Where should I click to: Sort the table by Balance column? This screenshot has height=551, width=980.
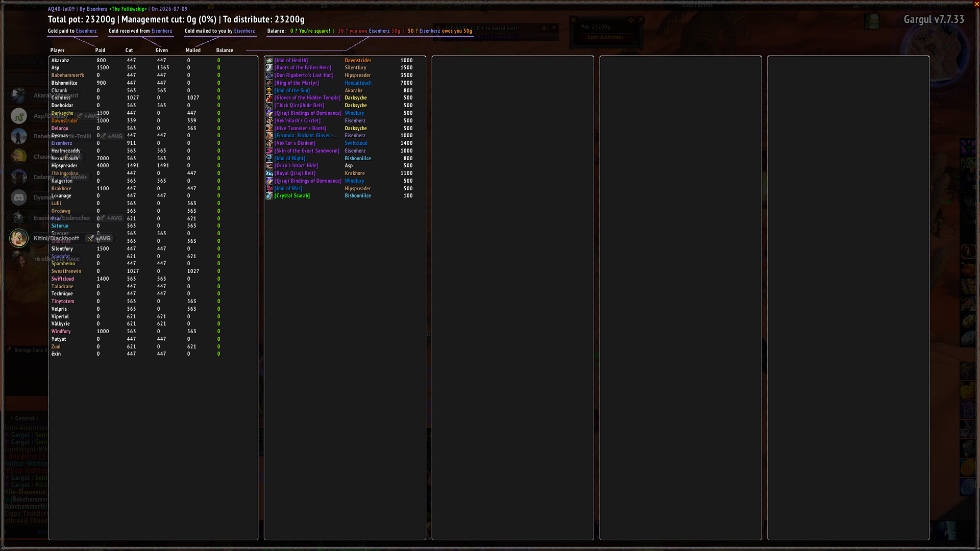pyautogui.click(x=225, y=51)
